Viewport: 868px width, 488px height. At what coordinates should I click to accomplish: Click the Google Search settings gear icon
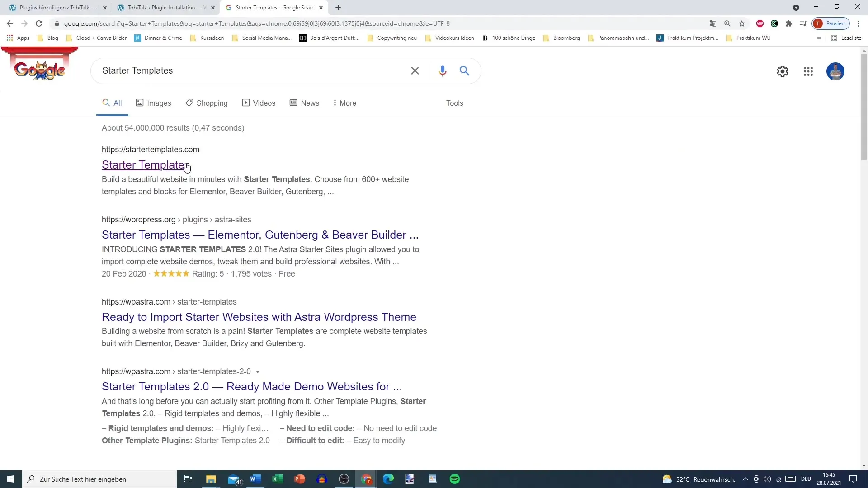(783, 70)
